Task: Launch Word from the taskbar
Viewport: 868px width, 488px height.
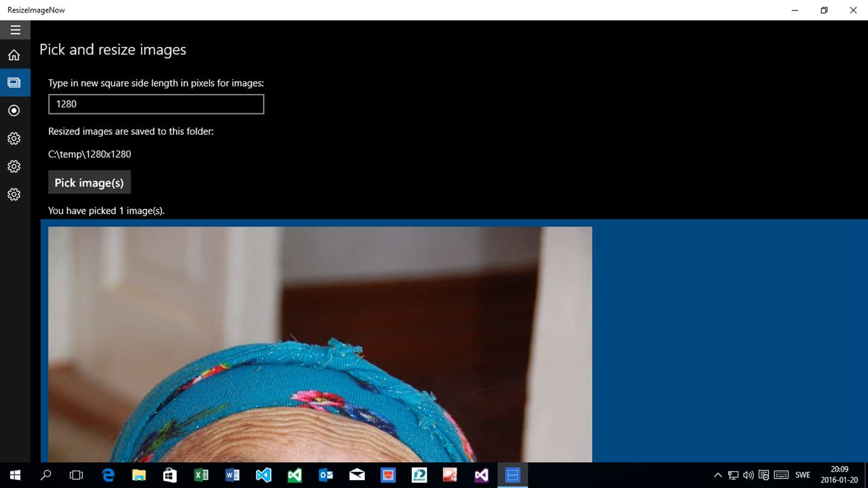Action: click(x=232, y=475)
